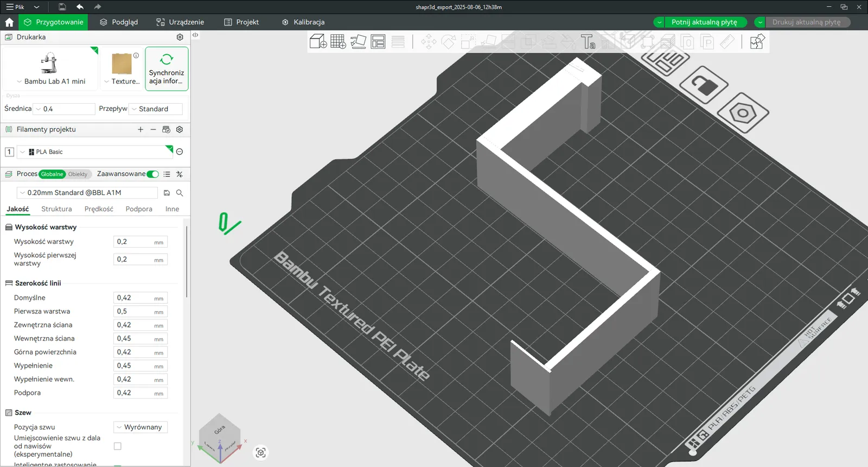Open the Pozycja szwu Wyrównany dropdown

coord(141,427)
